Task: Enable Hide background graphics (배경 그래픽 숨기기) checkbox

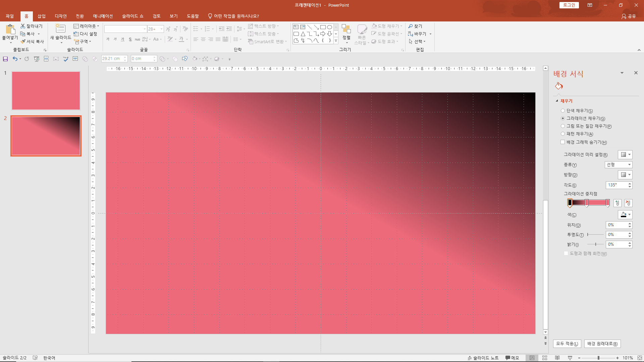Action: (x=563, y=142)
